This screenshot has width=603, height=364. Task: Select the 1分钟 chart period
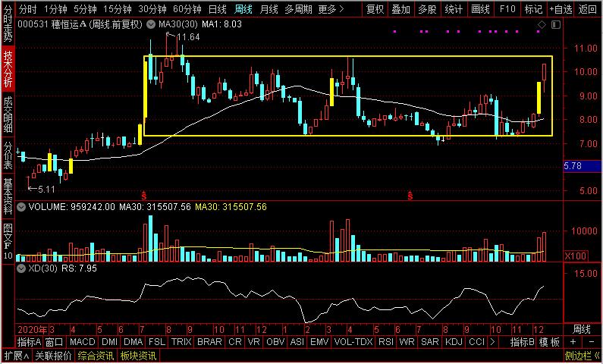coord(55,9)
